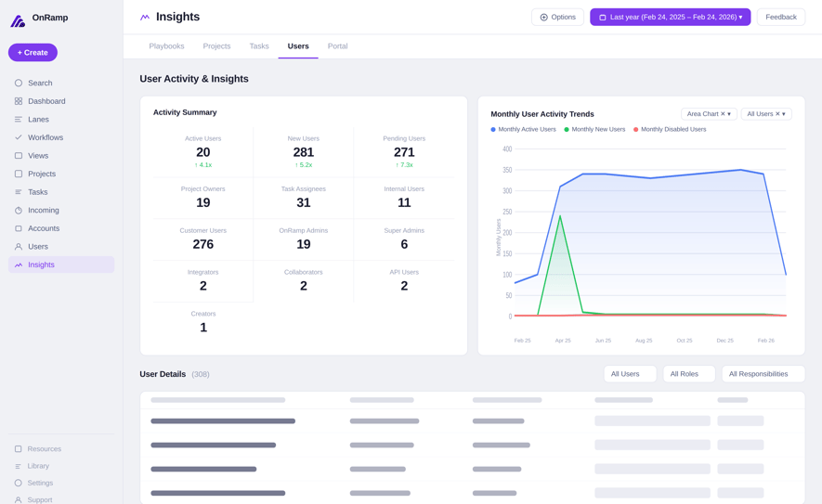Click the Lanes icon in sidebar

(x=19, y=120)
